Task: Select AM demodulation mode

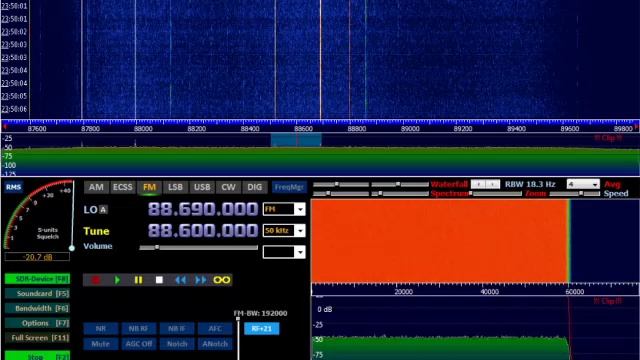Action: (x=96, y=187)
